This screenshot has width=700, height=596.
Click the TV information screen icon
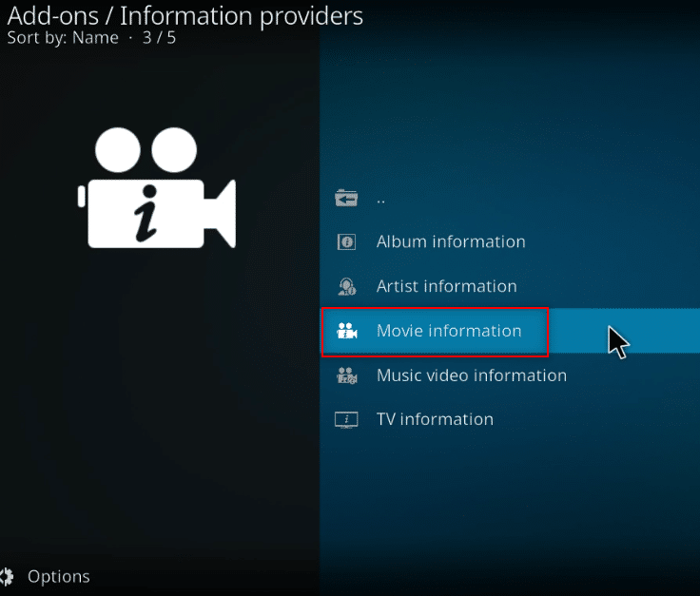pos(346,420)
